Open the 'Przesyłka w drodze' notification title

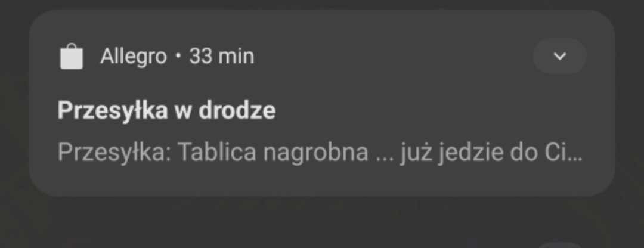pyautogui.click(x=166, y=110)
